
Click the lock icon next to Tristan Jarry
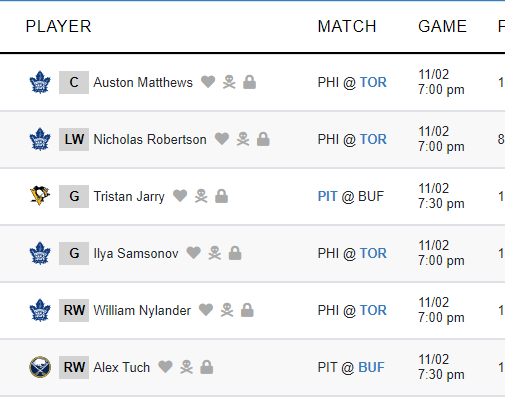click(222, 196)
